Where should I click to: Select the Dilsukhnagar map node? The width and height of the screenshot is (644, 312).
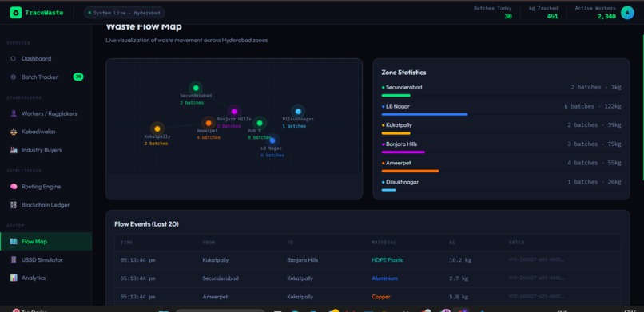click(298, 111)
